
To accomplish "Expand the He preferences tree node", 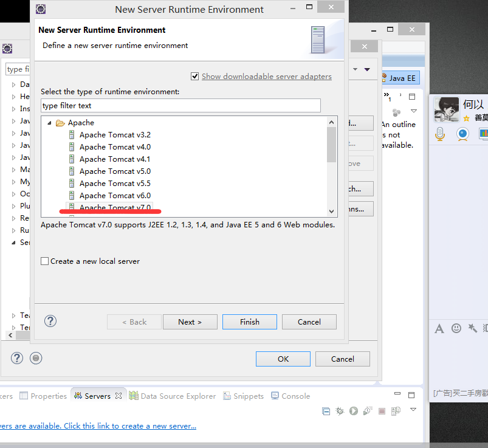I will point(13,97).
